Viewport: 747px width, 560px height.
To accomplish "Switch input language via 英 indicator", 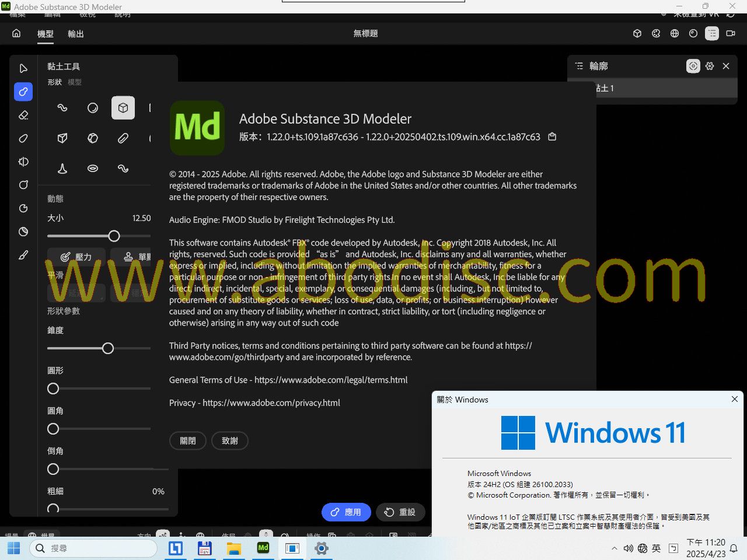I will (x=657, y=548).
